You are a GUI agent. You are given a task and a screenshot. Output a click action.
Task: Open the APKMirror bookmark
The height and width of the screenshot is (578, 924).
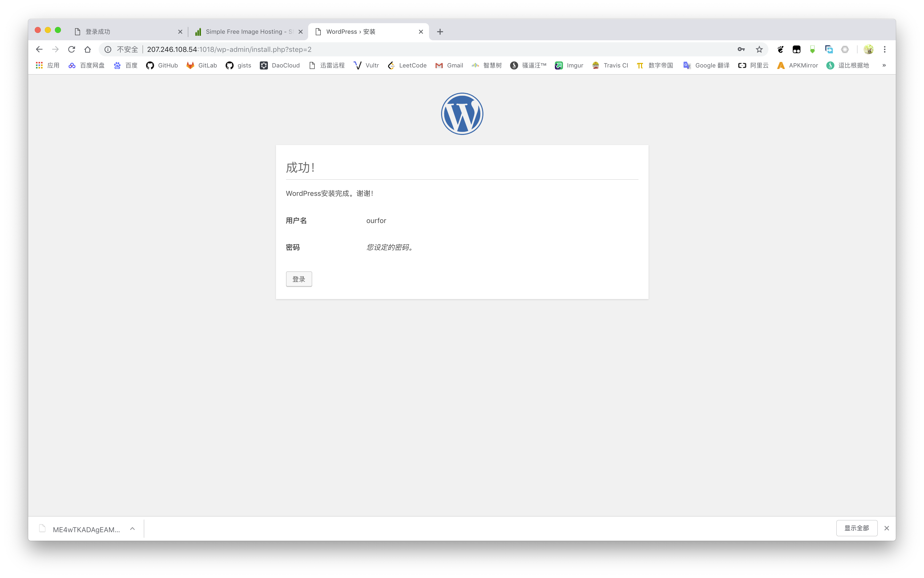[797, 65]
